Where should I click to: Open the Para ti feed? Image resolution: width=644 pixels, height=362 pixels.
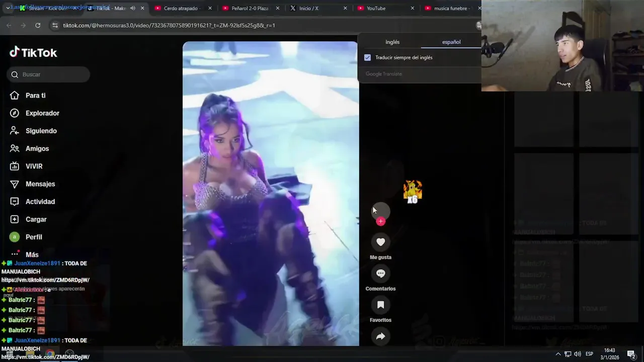tap(28, 96)
